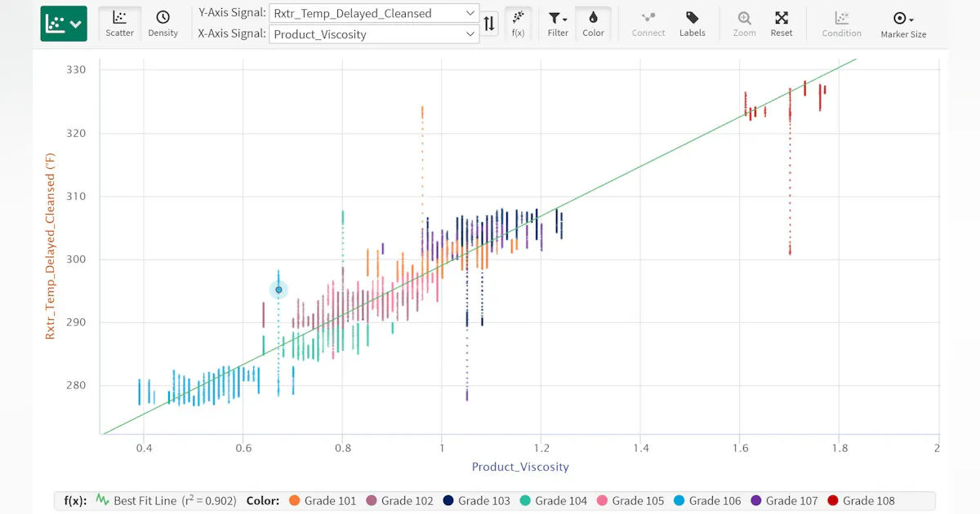The image size is (980, 514).
Task: Click the Grade 106 blue legend swatch
Action: [x=679, y=501]
